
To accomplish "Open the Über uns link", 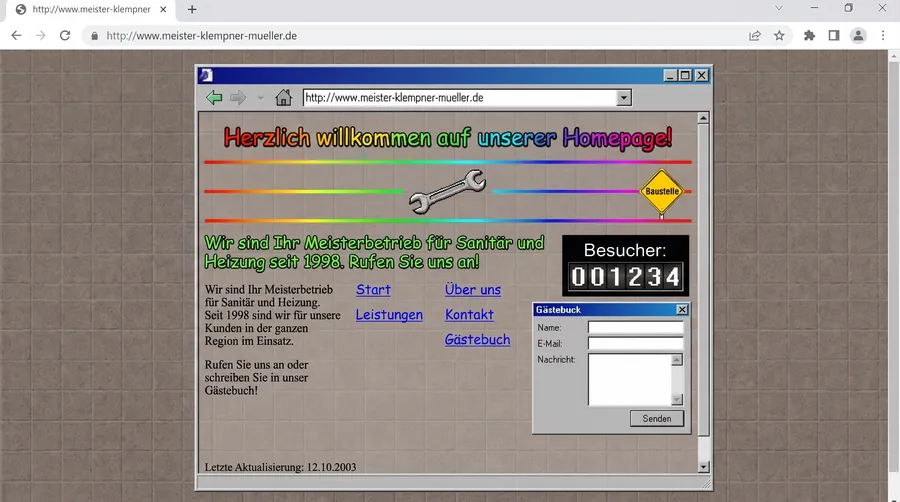I will tap(472, 290).
